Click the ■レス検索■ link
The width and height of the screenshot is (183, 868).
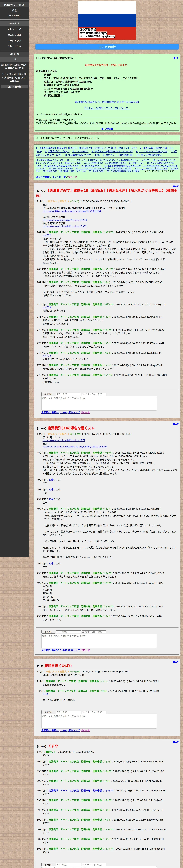[x=107, y=129]
